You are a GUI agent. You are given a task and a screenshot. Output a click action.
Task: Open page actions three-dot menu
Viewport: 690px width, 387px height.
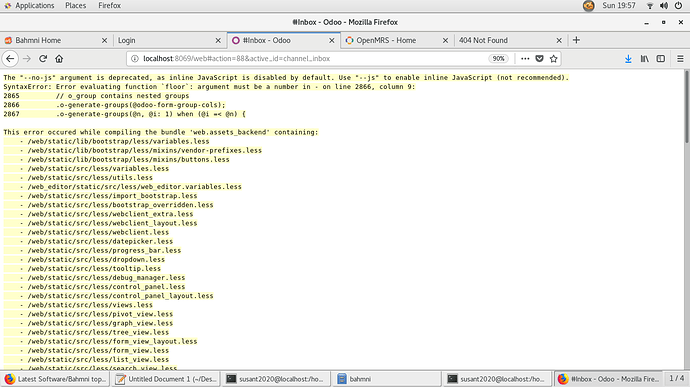coord(525,59)
